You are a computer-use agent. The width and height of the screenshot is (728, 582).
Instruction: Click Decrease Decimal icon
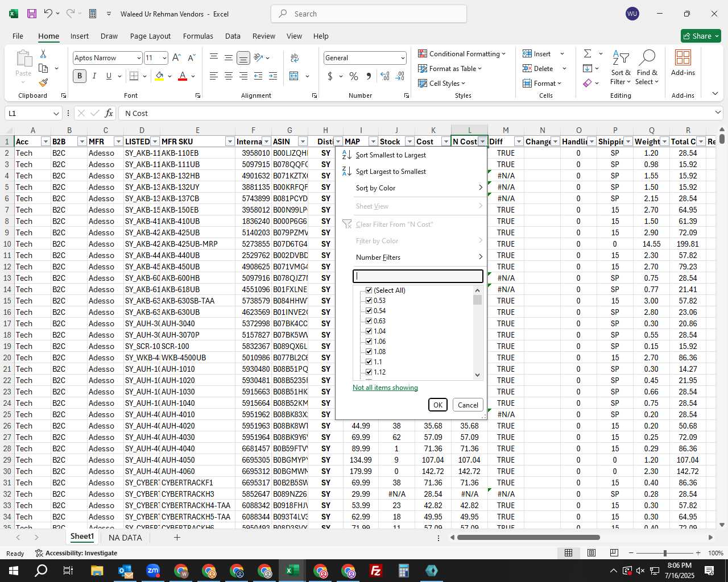[x=400, y=76]
